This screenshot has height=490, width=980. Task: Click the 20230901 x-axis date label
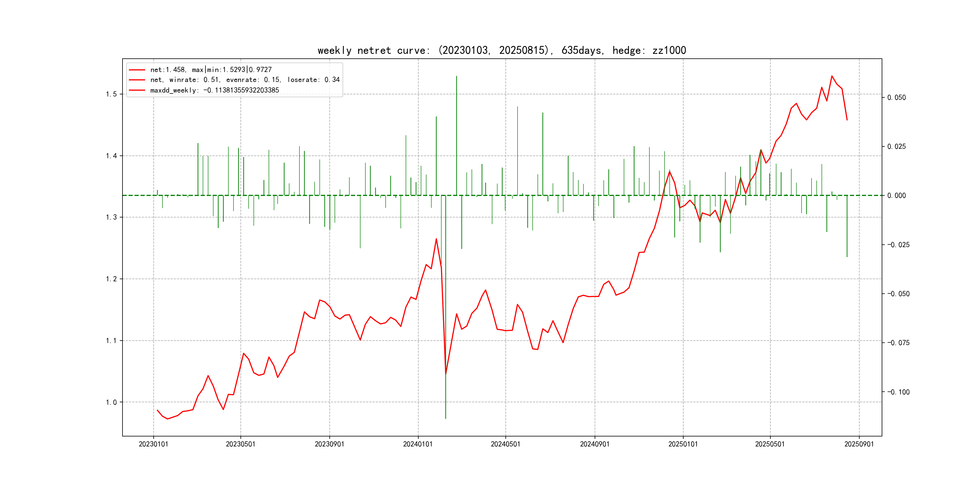click(329, 444)
